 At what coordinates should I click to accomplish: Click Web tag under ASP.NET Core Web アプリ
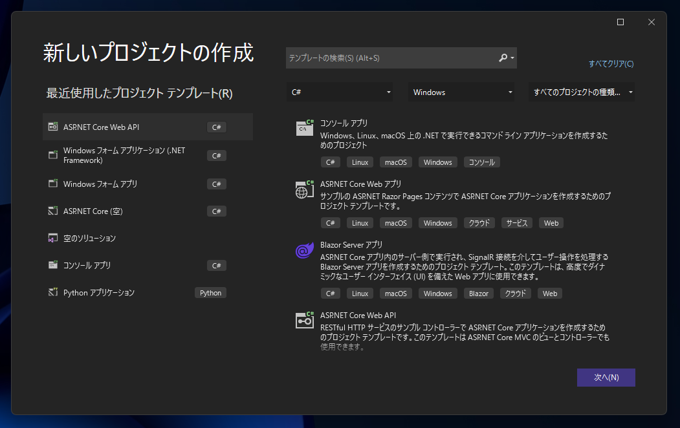tap(551, 223)
